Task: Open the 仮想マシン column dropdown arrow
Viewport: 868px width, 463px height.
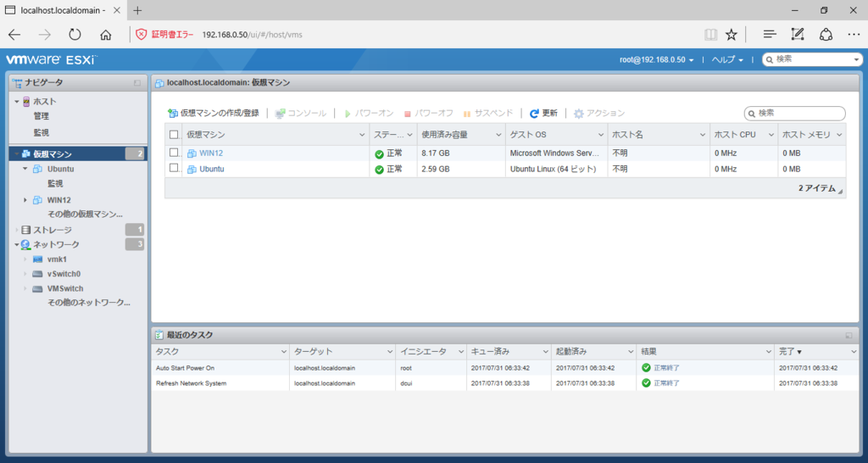Action: (362, 135)
